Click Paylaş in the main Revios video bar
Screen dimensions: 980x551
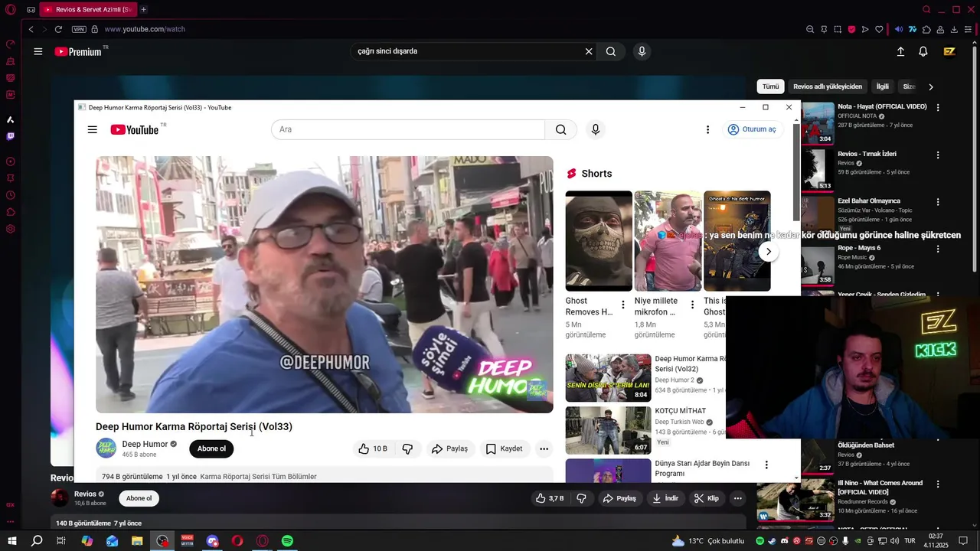coord(619,498)
